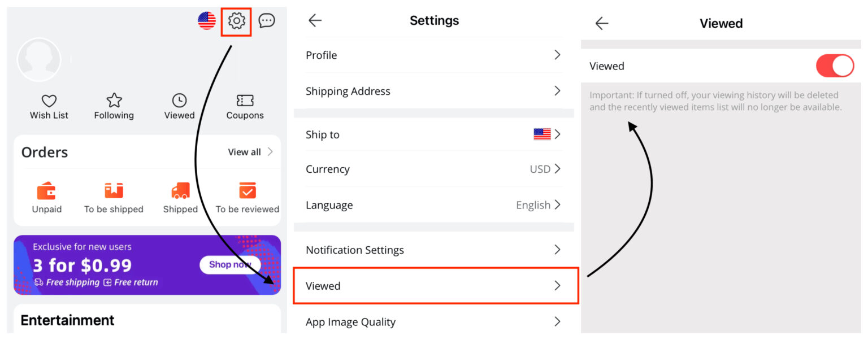Open To be reviewed checklist icon

[247, 190]
